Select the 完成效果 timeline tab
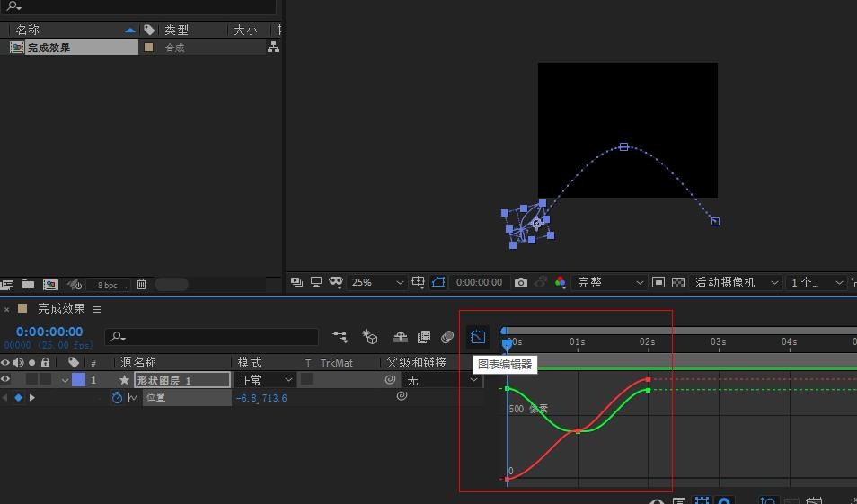857x504 pixels. tap(61, 308)
